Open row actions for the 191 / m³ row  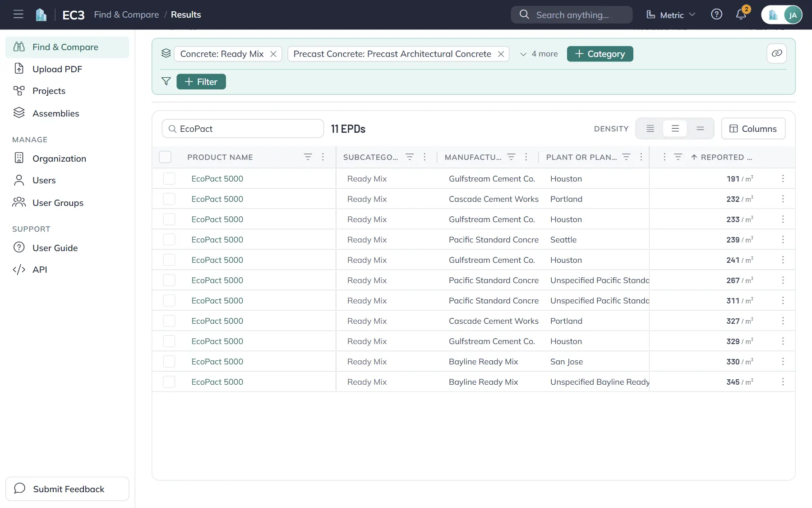(x=783, y=178)
